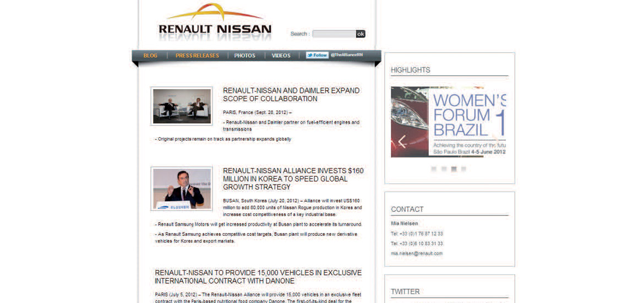Click the TWITTER section heading
The width and height of the screenshot is (644, 303).
pos(405,292)
